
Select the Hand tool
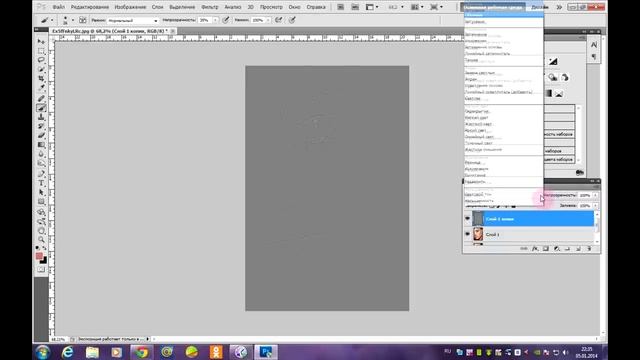click(41, 231)
